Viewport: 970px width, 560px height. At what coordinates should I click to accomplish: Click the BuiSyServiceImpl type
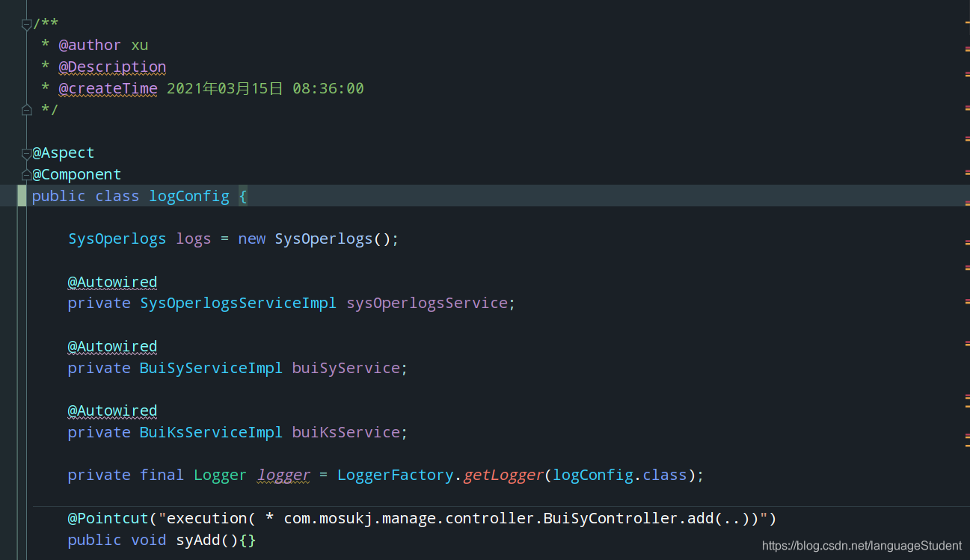[212, 368]
